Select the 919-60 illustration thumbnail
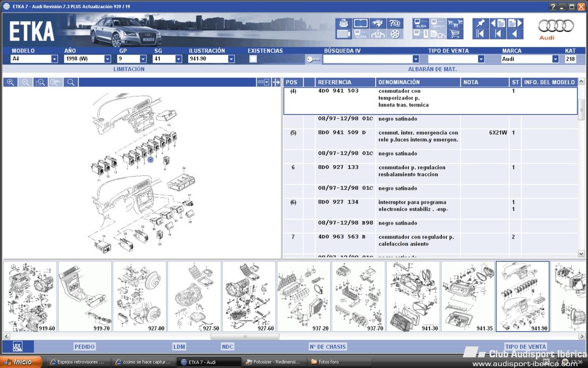 tap(30, 296)
